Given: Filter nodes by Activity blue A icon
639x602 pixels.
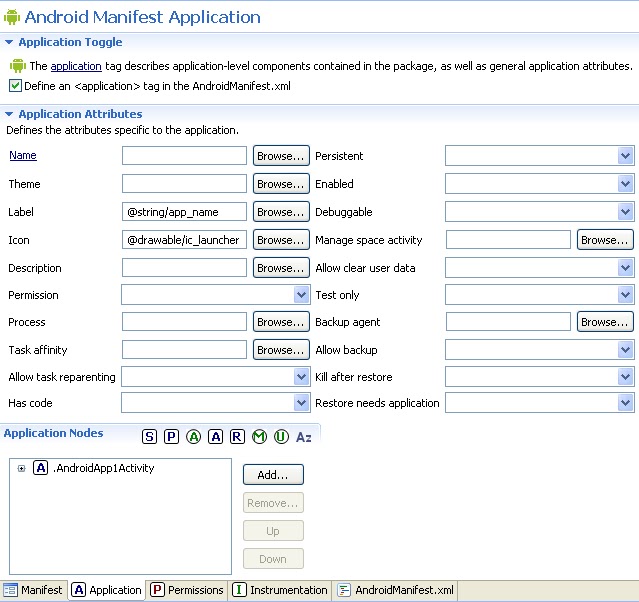Looking at the screenshot, I should (x=216, y=437).
